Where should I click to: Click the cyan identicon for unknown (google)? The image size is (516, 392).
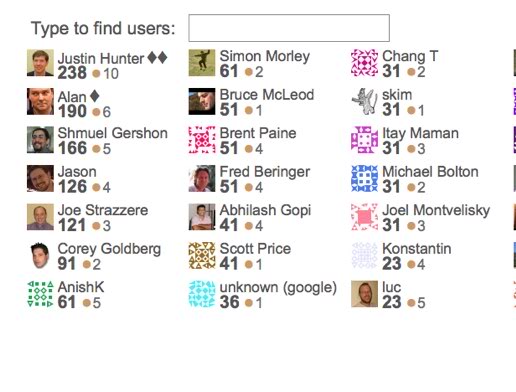(202, 294)
